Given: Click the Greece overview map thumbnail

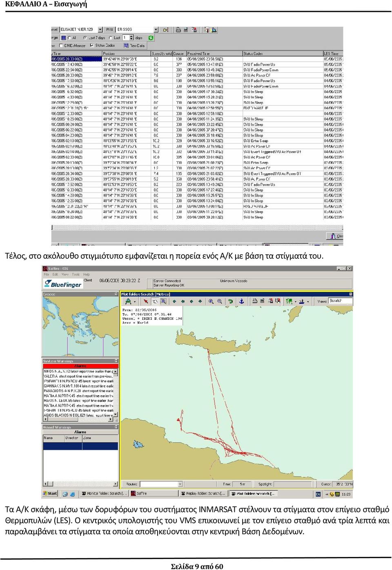Looking at the screenshot, I should click(80, 326).
